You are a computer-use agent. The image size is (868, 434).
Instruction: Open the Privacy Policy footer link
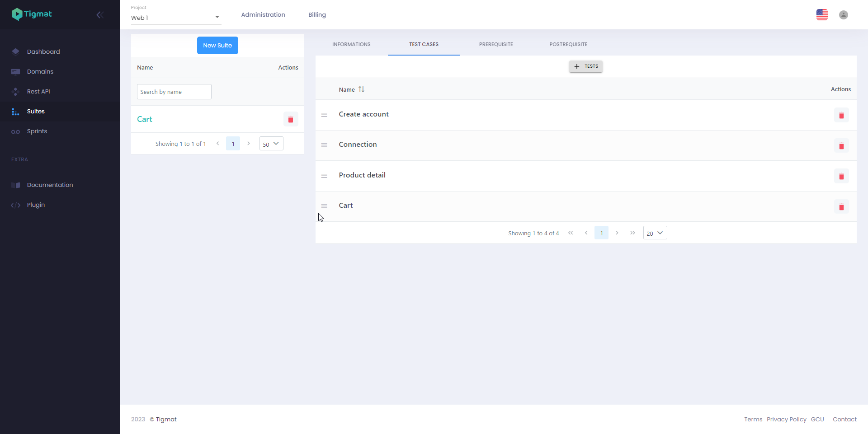[787, 420]
